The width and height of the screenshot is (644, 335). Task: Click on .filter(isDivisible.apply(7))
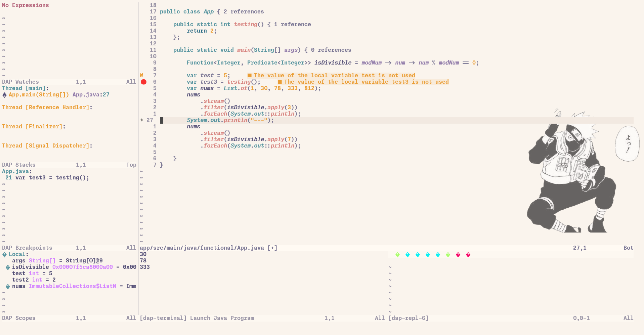click(x=249, y=139)
